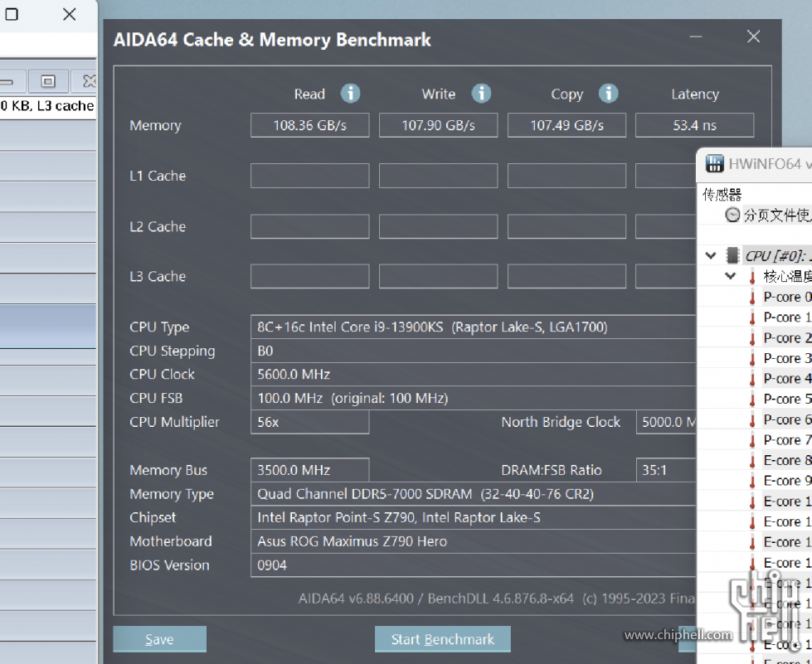Click the Memory Bus value 3500.0 MHz
This screenshot has height=664, width=812.
(x=309, y=470)
